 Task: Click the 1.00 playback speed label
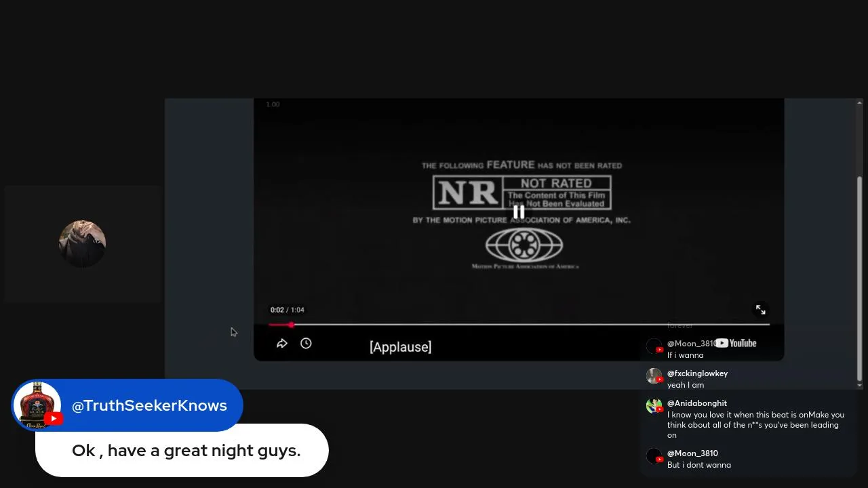pyautogui.click(x=273, y=104)
